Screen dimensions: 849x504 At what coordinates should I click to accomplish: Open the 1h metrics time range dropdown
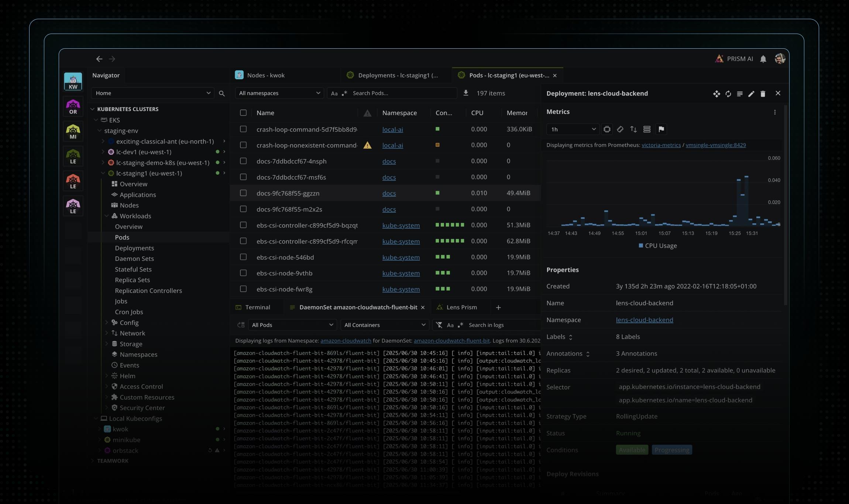(572, 129)
